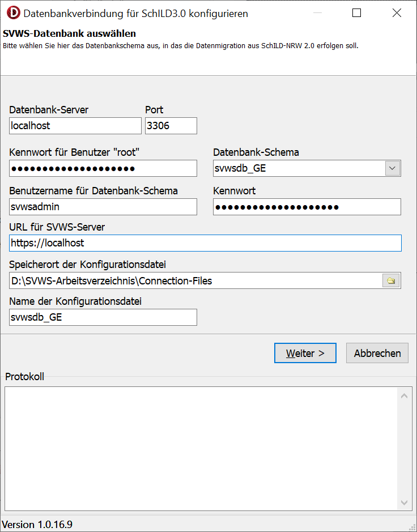Minimize the configuration dialog window
The height and width of the screenshot is (532, 417).
pyautogui.click(x=318, y=13)
